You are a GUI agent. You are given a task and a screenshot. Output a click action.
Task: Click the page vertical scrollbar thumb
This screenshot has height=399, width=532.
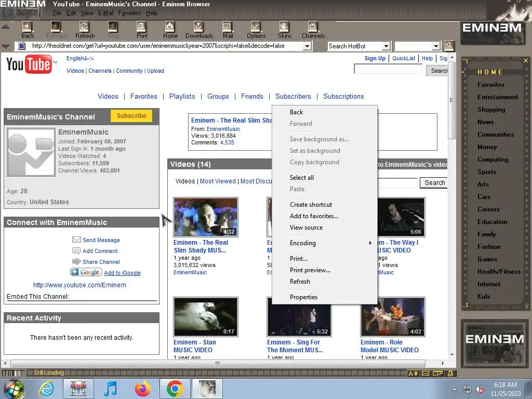(x=451, y=99)
